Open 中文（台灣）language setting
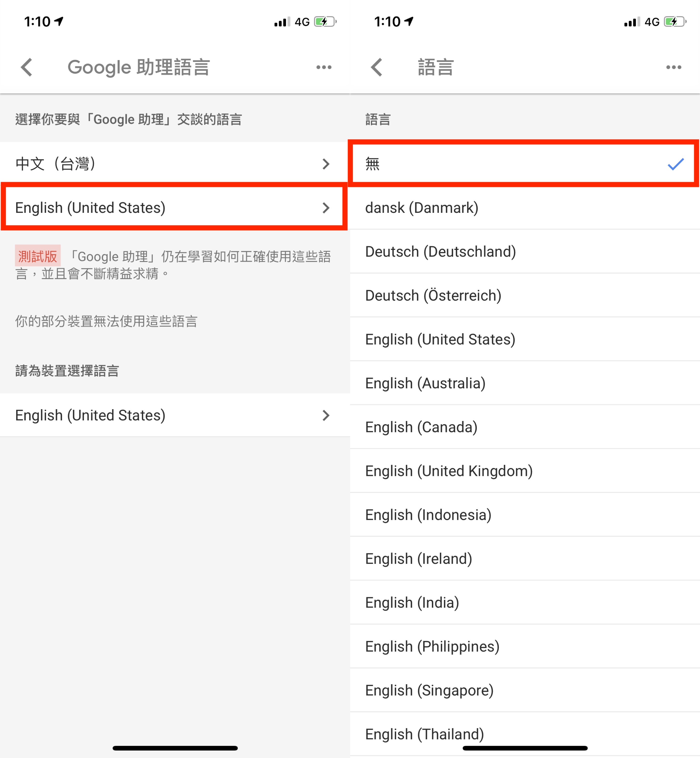This screenshot has width=700, height=758. pyautogui.click(x=175, y=164)
